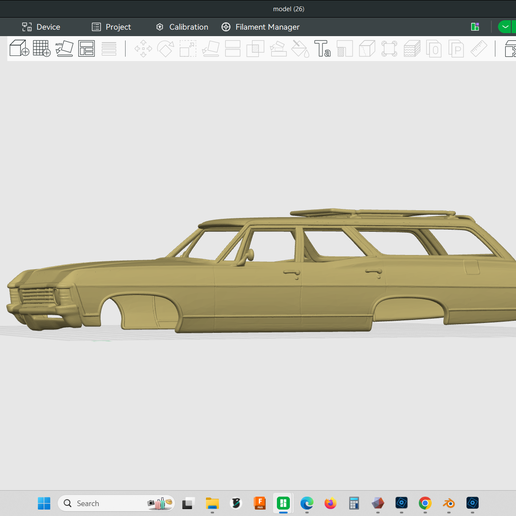Open the Device tab

click(41, 27)
